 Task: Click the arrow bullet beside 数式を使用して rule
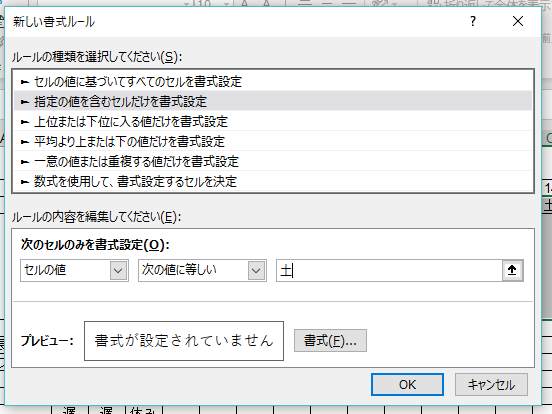(x=25, y=182)
